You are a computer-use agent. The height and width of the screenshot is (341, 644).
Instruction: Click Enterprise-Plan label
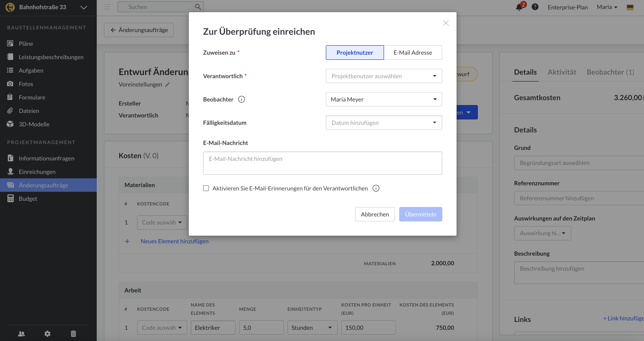(x=567, y=7)
